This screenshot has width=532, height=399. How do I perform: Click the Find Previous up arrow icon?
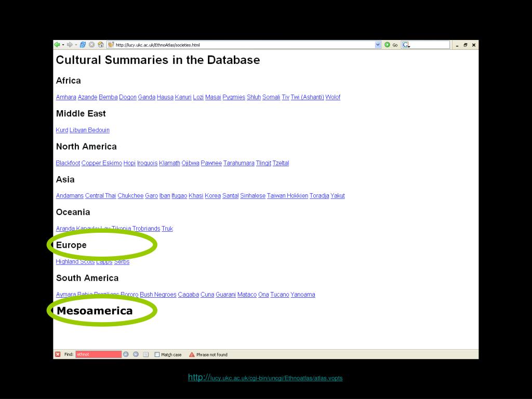136,354
